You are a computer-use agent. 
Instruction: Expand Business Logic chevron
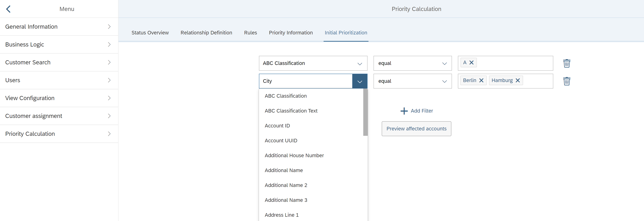(109, 44)
